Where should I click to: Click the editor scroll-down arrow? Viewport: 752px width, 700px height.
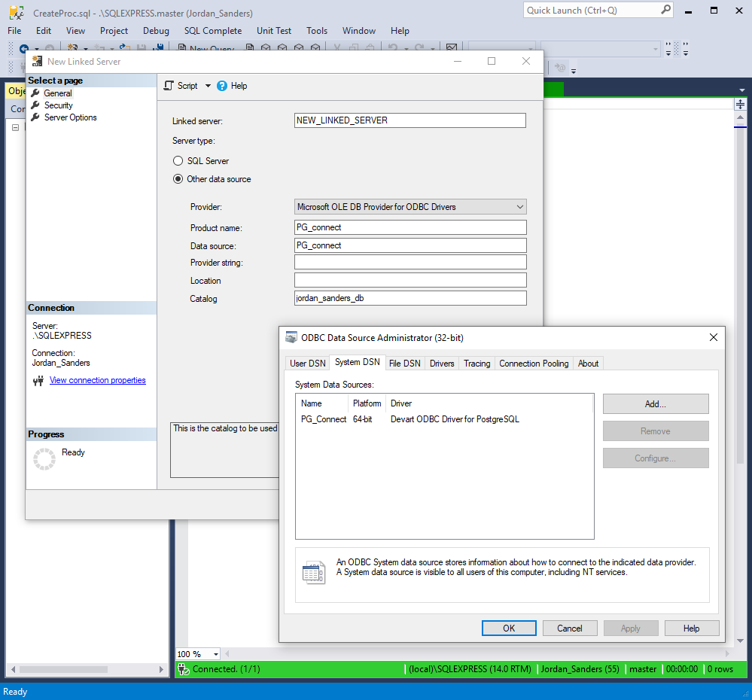[740, 641]
